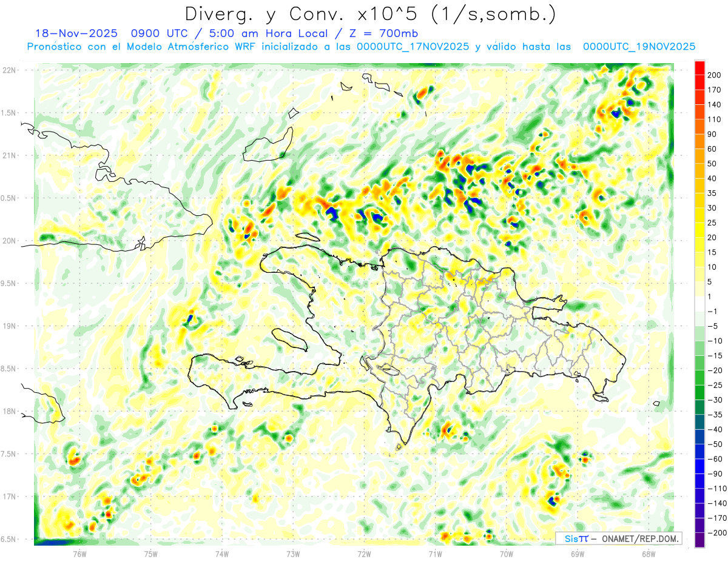Click the '22N' latitude label

coord(10,70)
